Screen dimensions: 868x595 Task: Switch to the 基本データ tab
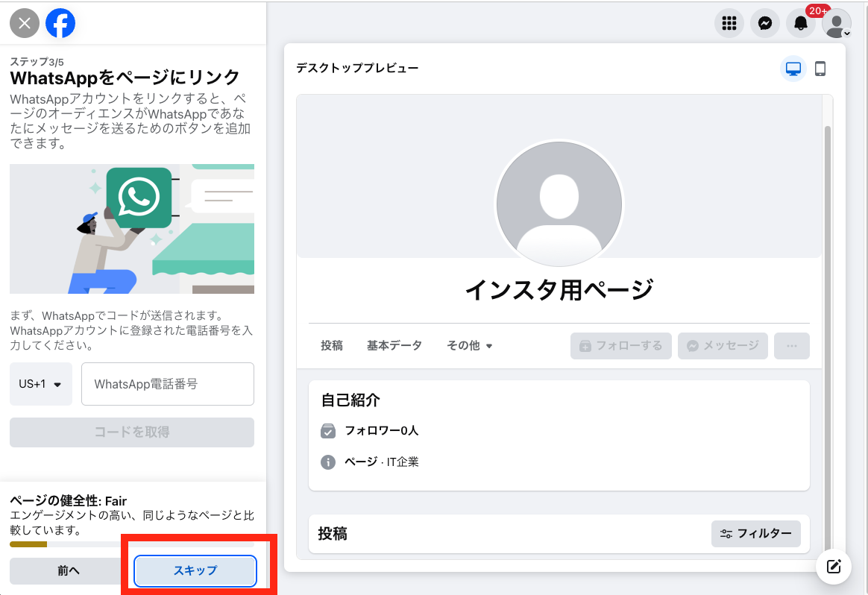click(394, 345)
